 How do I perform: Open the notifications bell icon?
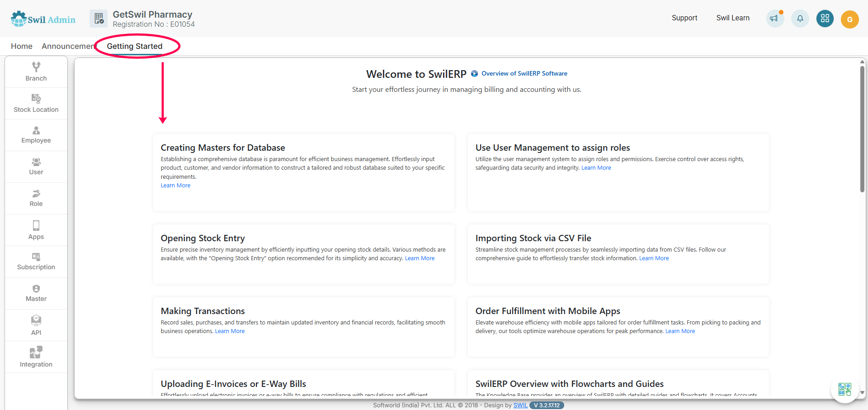point(800,19)
